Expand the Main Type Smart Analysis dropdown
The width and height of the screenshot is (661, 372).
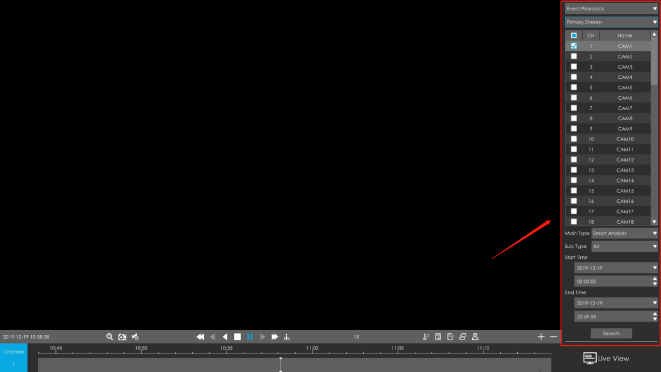click(624, 233)
